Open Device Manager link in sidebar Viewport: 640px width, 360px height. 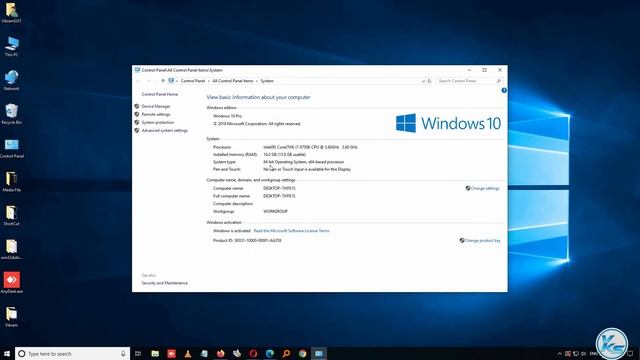coord(156,106)
